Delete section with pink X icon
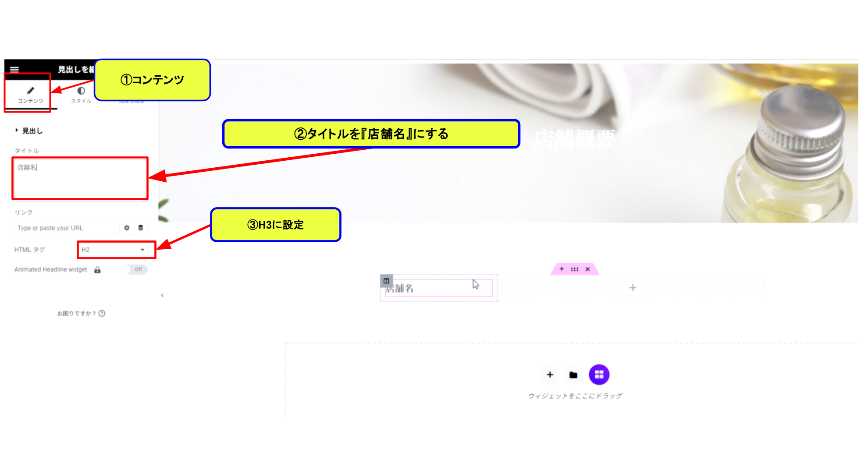This screenshot has height=473, width=868. point(587,269)
